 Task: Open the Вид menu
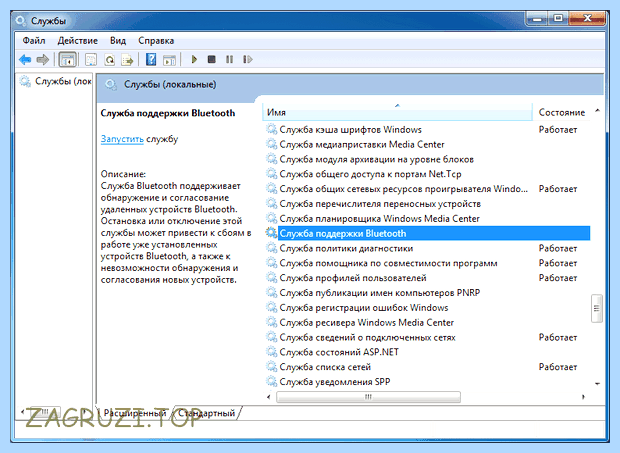click(118, 40)
